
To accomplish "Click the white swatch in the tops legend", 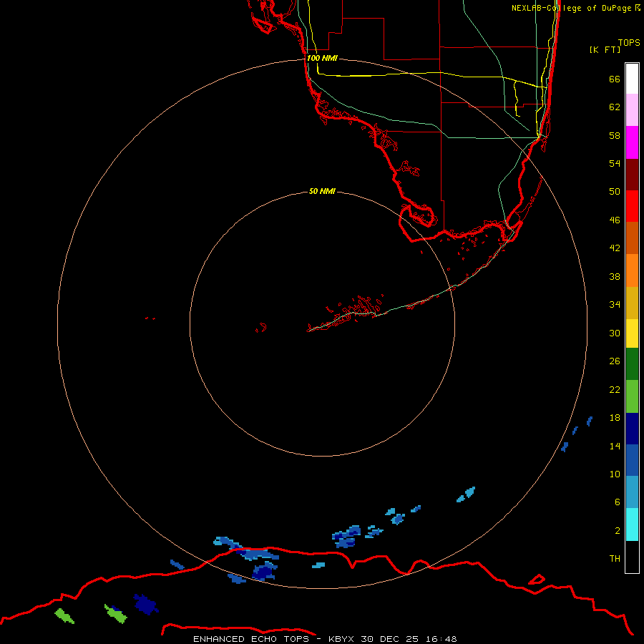I will [x=632, y=79].
